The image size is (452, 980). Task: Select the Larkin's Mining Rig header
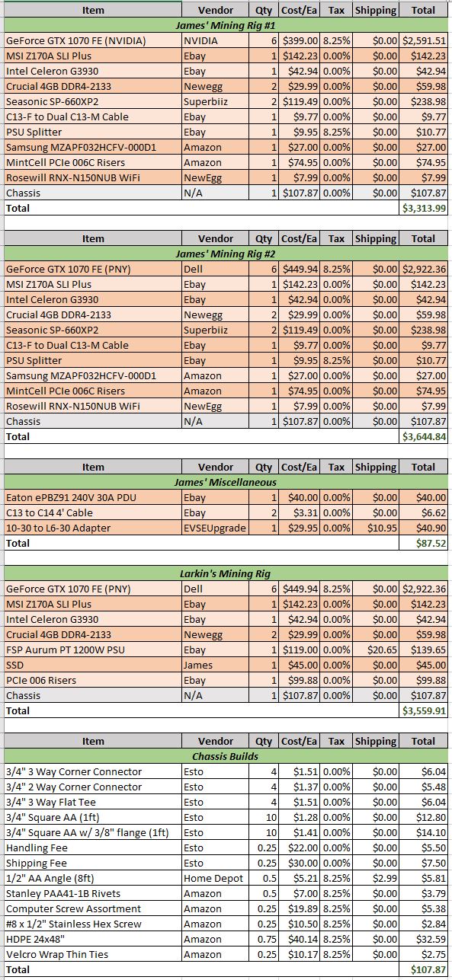226,573
